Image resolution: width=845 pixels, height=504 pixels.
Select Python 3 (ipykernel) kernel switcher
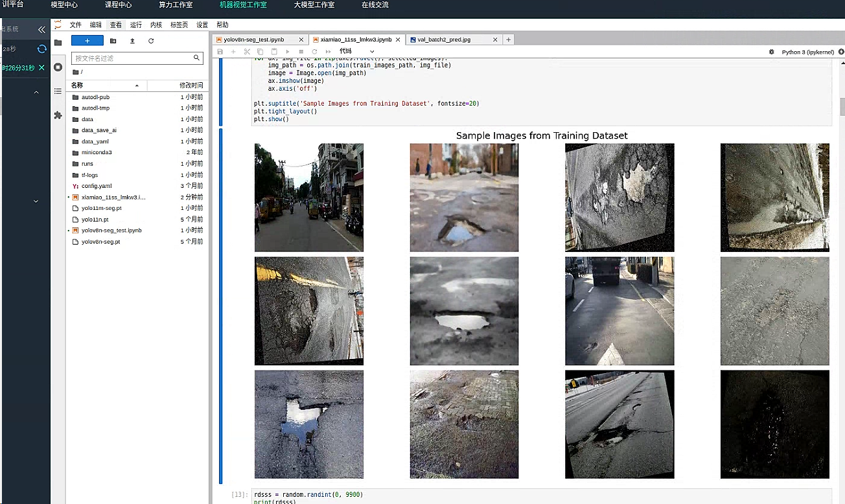[x=807, y=52]
